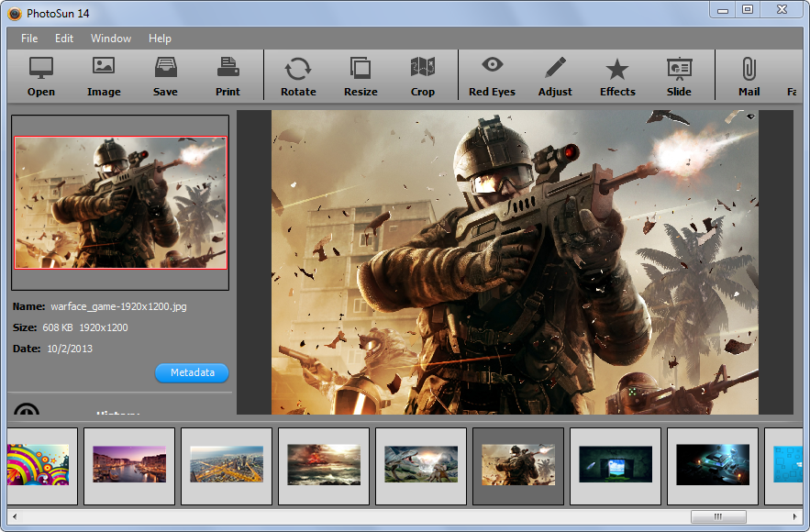Viewport: 810px width, 532px height.
Task: Save the current photo
Action: 165,76
